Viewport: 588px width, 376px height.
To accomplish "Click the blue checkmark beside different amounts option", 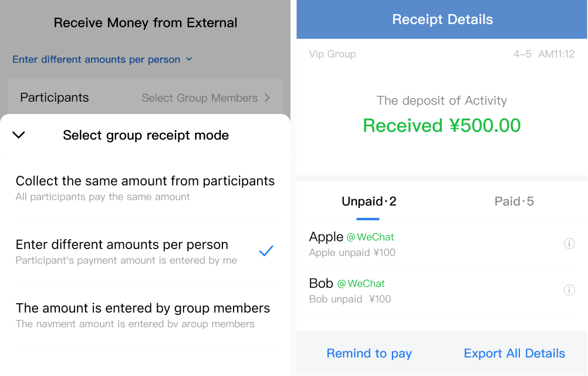I will pos(266,251).
